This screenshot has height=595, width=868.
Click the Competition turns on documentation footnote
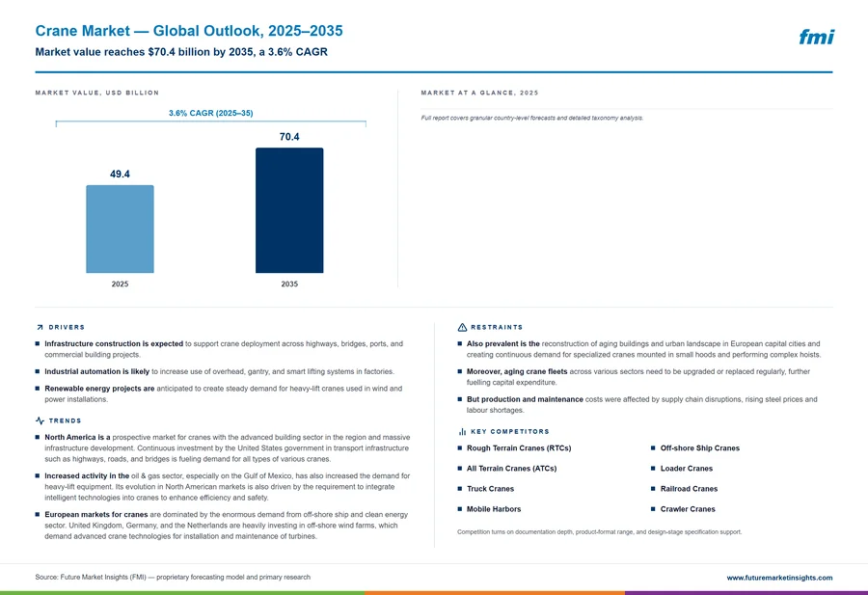[600, 532]
